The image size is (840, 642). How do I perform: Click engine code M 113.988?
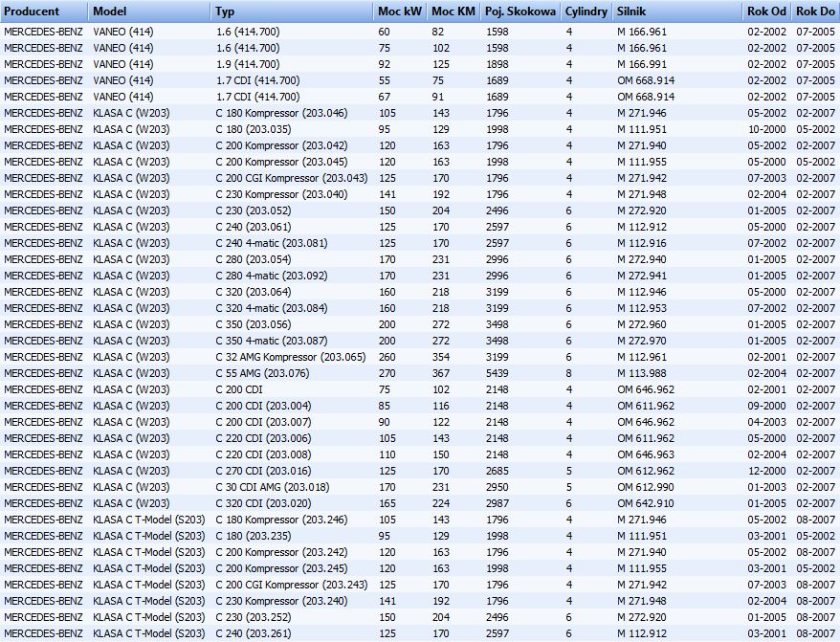click(x=642, y=373)
